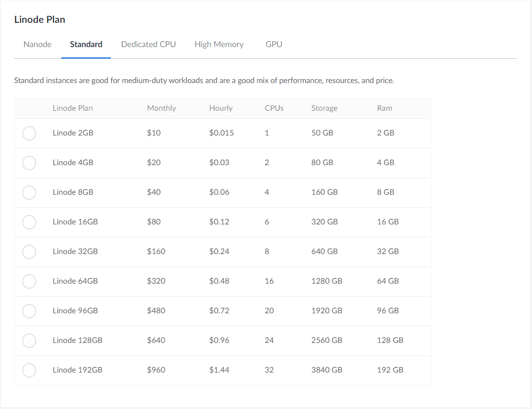The image size is (532, 409).
Task: Click the 3840 GB storage cell
Action: tap(327, 370)
